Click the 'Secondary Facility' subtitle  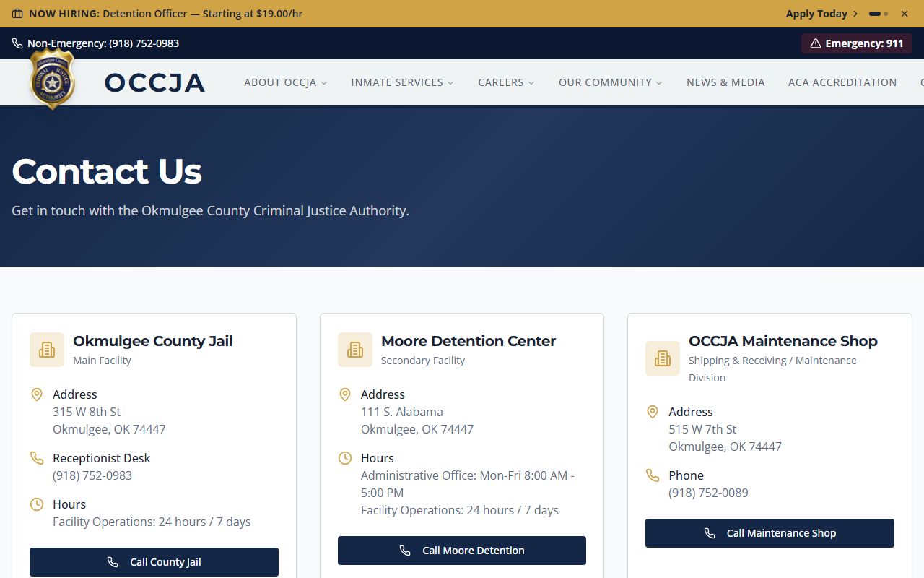coord(423,361)
